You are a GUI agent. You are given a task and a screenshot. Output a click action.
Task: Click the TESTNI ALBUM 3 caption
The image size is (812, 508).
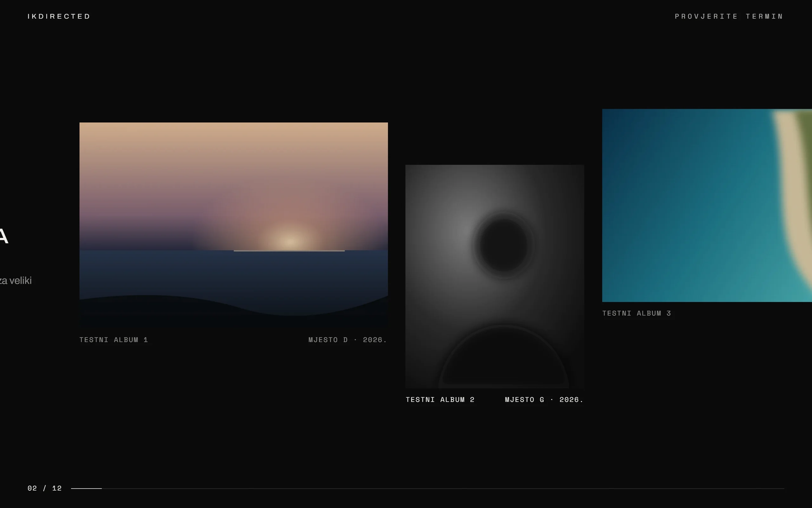(637, 313)
